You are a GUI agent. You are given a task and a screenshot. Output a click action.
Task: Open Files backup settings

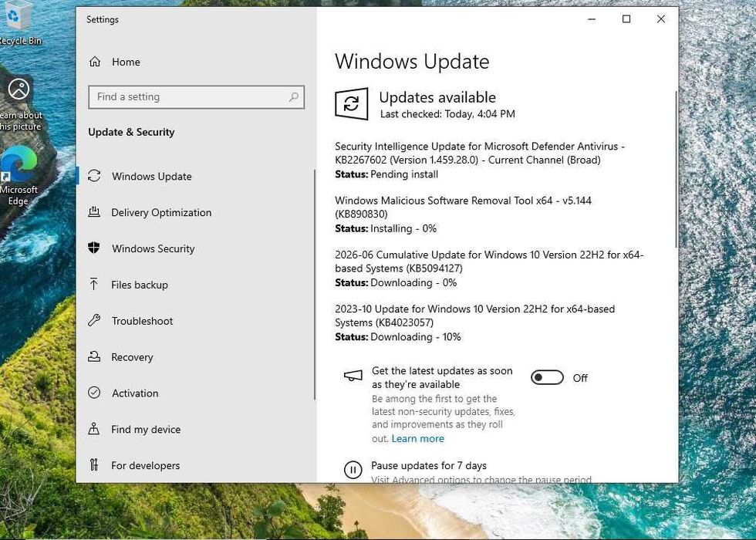point(140,285)
